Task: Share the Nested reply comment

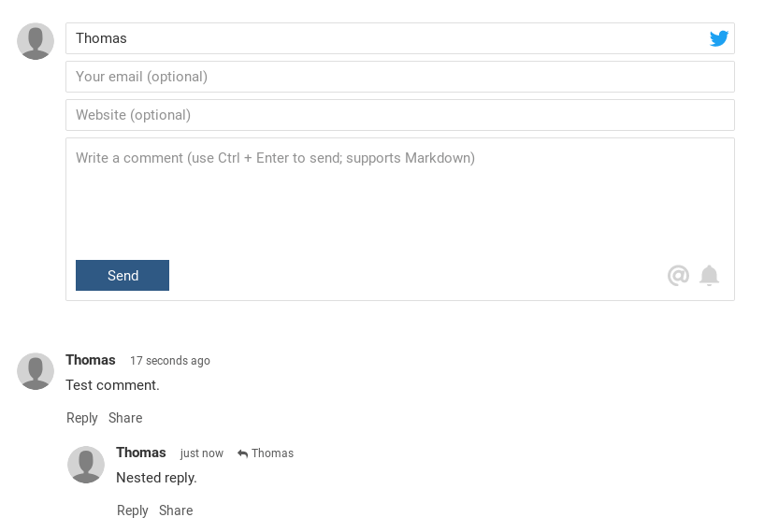Action: [x=176, y=510]
